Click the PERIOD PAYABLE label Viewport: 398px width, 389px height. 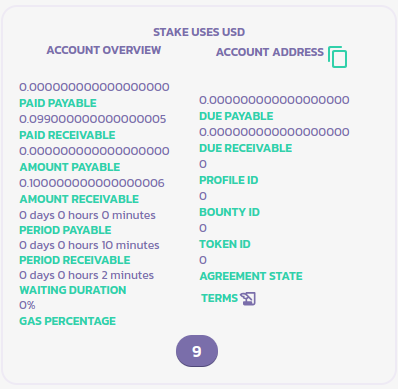pos(65,230)
